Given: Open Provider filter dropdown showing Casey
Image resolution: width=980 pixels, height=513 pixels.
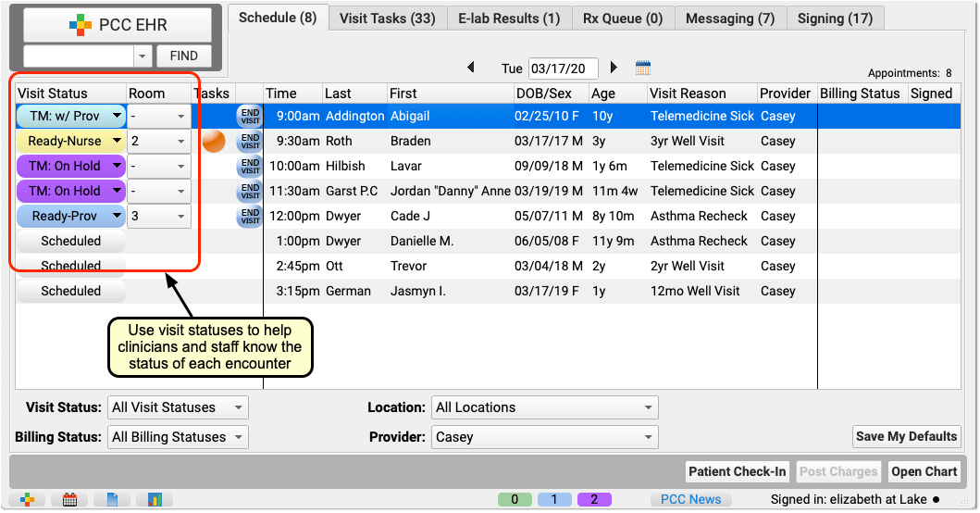Looking at the screenshot, I should pos(545,437).
